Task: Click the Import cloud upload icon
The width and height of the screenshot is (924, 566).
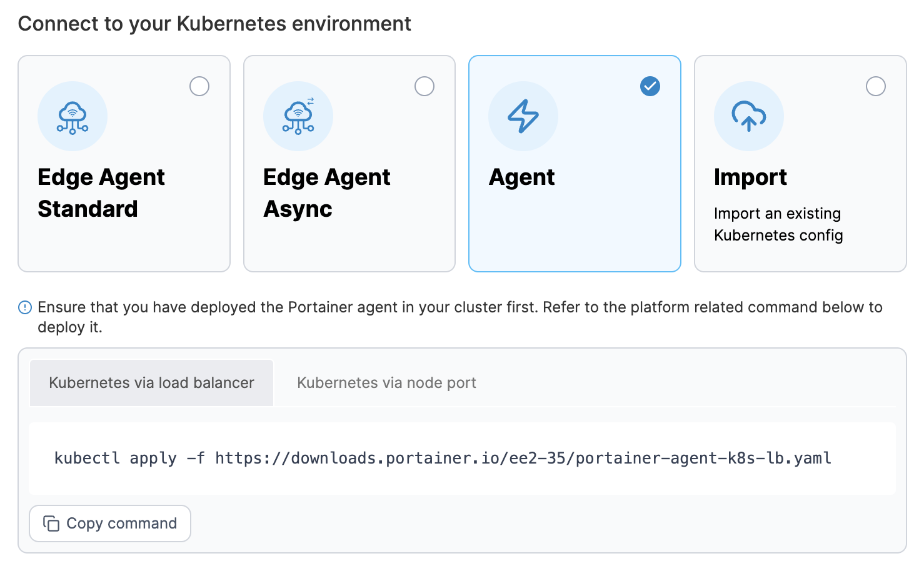Action: (749, 116)
